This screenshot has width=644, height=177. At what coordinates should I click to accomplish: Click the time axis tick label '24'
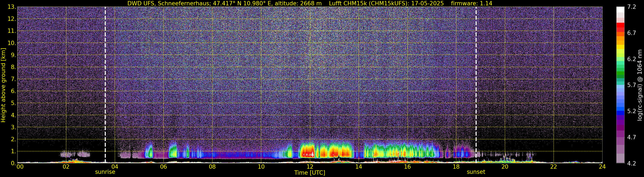point(602,167)
